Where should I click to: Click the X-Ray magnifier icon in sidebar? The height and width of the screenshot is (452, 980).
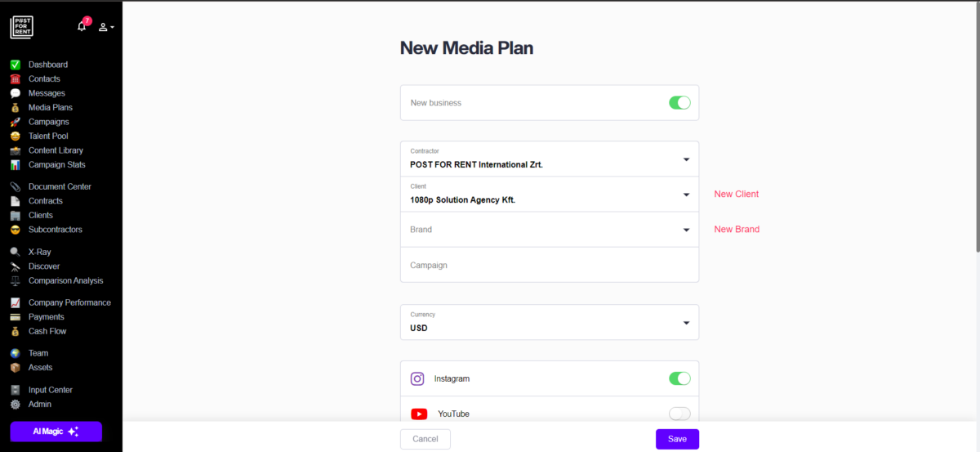point(15,252)
